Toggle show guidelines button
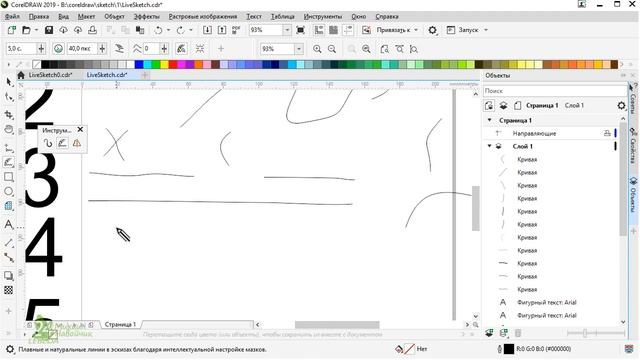The width and height of the screenshot is (640, 360). coord(348,30)
